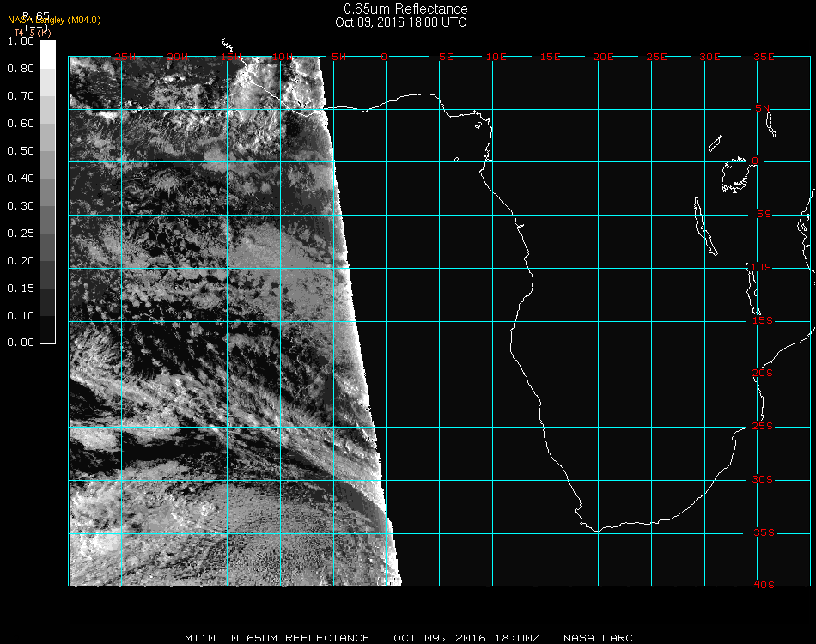Click 'MT10' in the bottom caption
This screenshot has height=644, width=816.
(200, 638)
